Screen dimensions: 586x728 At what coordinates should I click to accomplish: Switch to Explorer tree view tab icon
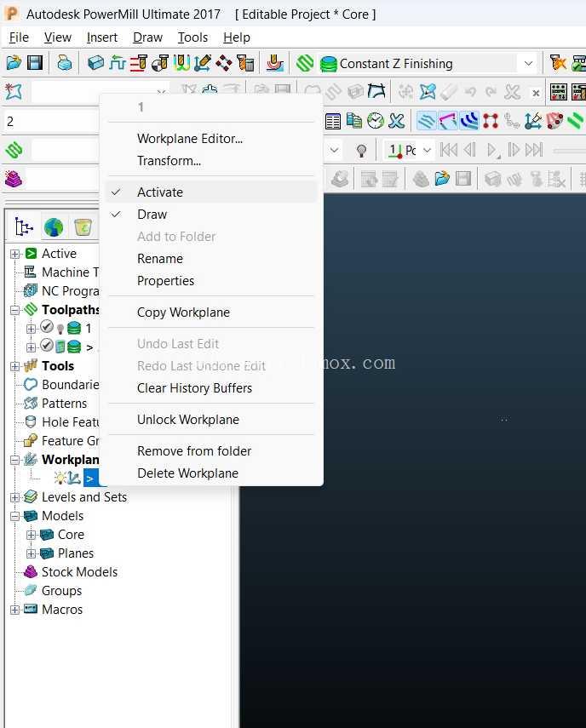coord(24,227)
